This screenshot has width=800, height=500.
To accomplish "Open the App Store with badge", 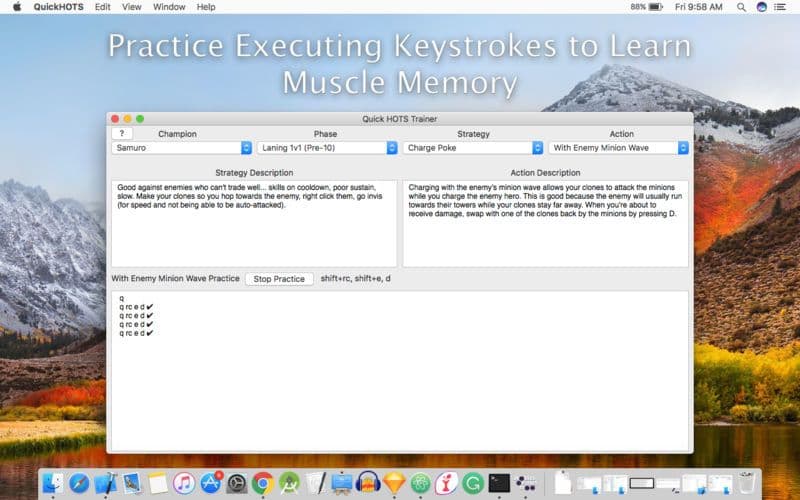I will point(211,483).
